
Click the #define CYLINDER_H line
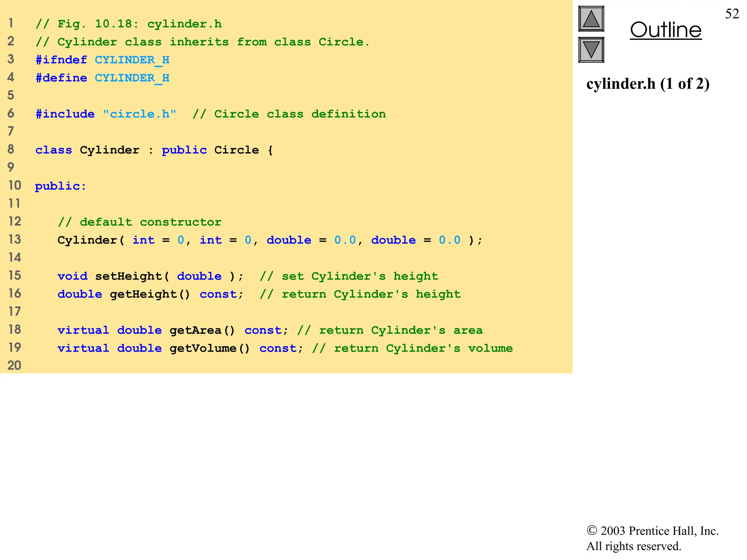coord(102,78)
